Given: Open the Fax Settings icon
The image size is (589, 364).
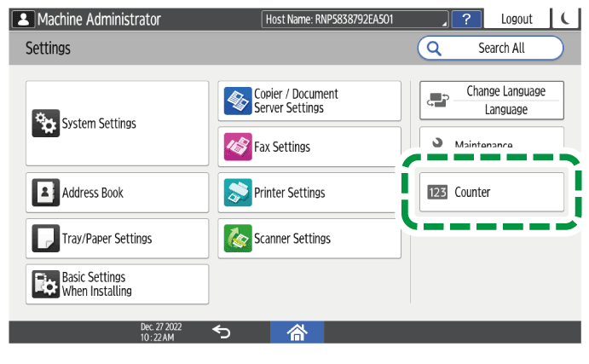Looking at the screenshot, I should point(236,147).
